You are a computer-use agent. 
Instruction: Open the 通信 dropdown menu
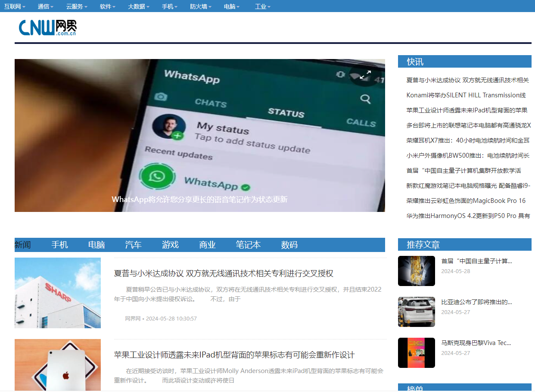click(46, 6)
